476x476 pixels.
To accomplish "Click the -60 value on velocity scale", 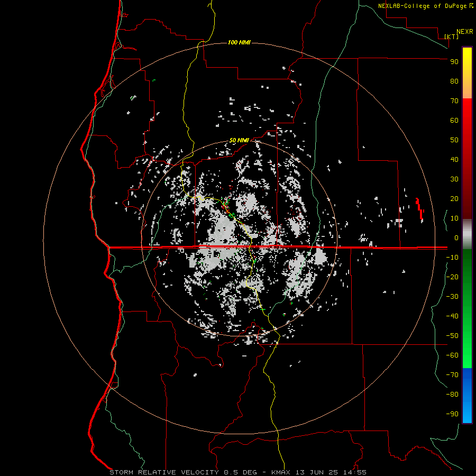I will (452, 355).
